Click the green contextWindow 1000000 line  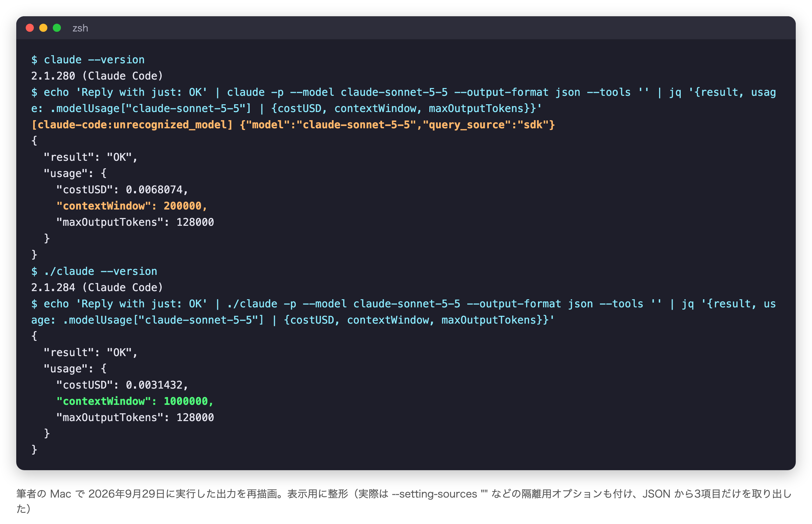click(x=135, y=401)
